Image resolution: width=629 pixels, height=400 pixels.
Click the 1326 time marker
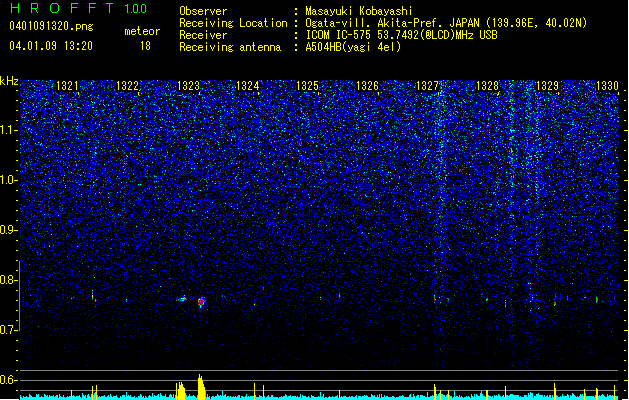[x=367, y=86]
